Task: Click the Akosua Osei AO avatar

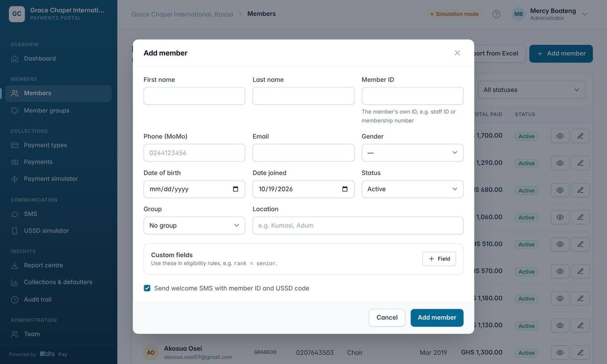Action: click(151, 352)
